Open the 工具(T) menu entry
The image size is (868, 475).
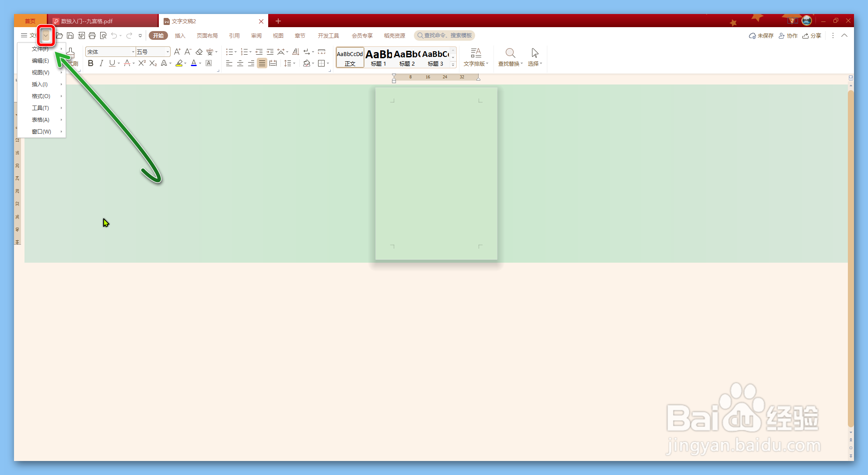tap(42, 108)
